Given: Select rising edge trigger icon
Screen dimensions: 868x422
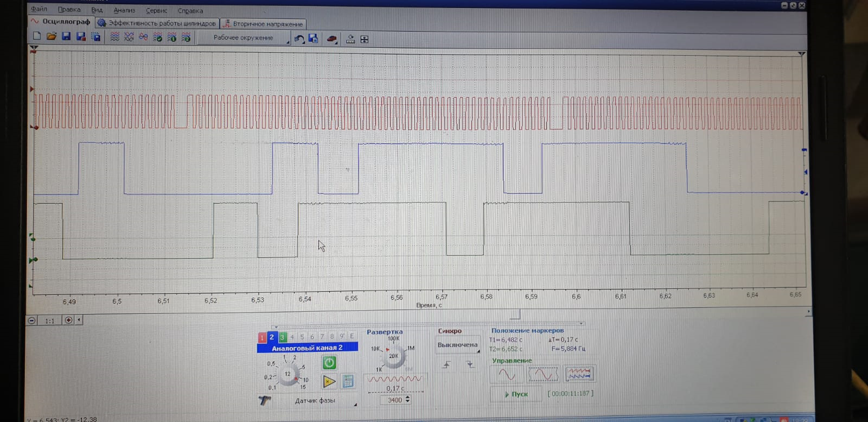Looking at the screenshot, I should (x=446, y=364).
